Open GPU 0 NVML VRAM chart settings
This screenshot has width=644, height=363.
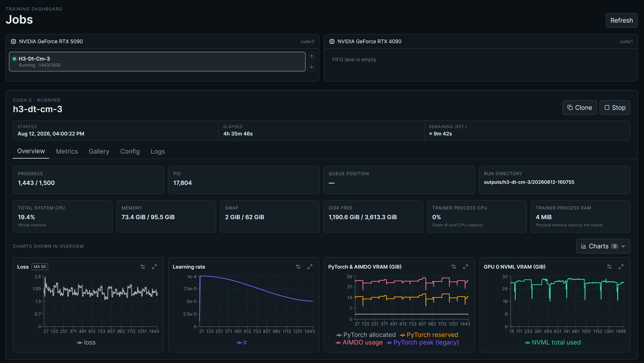(609, 267)
